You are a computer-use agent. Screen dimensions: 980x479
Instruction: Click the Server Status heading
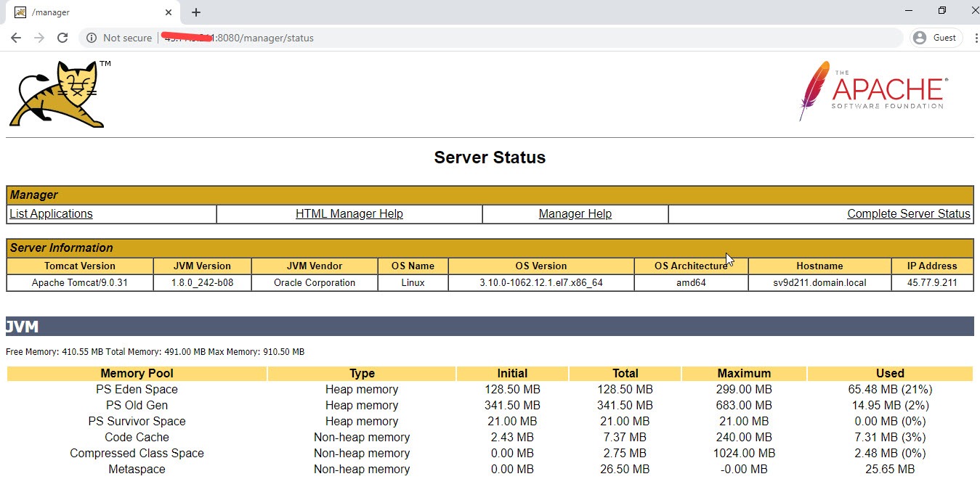(x=490, y=157)
